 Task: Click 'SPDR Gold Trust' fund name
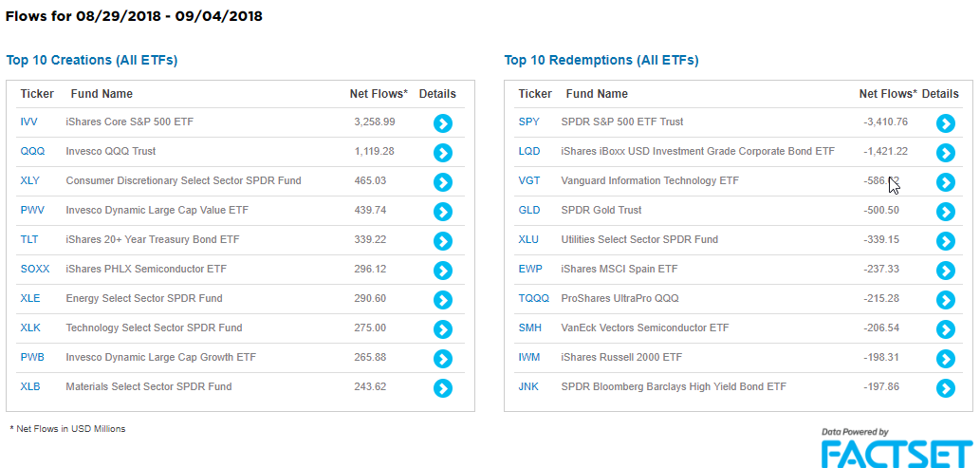601,210
